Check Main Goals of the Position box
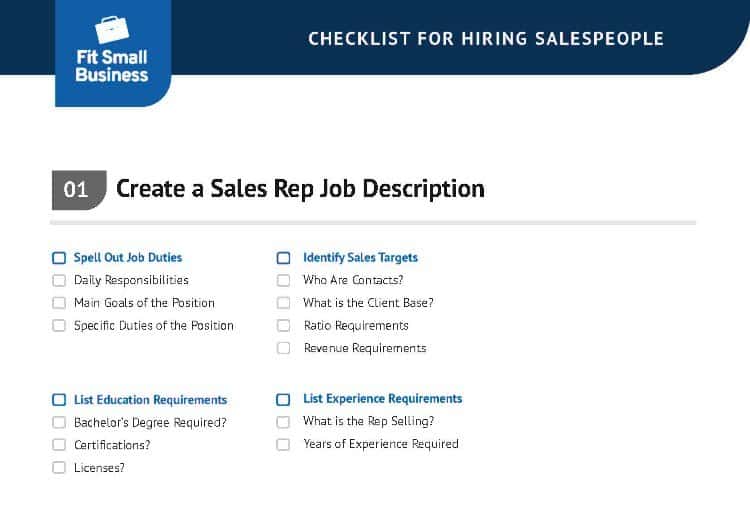The width and height of the screenshot is (750, 511). (x=59, y=303)
